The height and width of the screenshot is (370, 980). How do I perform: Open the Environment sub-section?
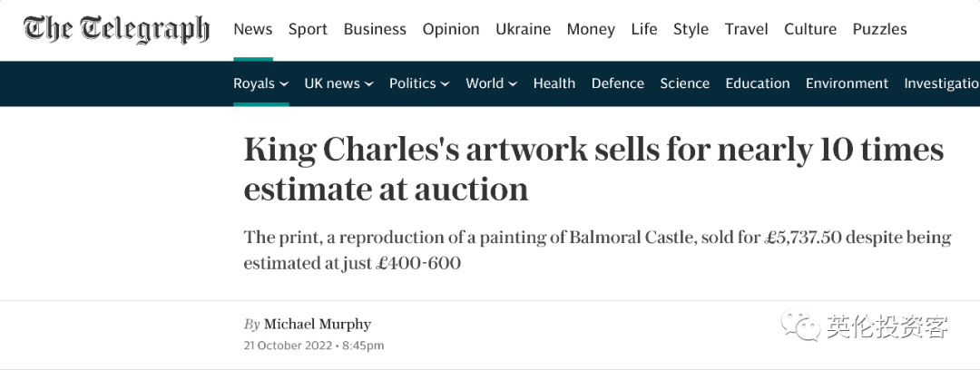(847, 83)
